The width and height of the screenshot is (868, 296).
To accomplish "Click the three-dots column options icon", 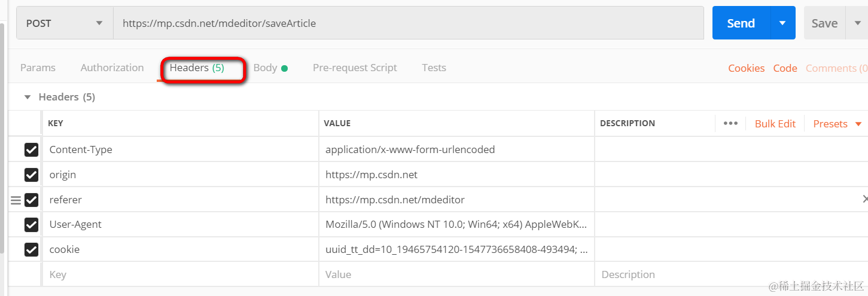I will [730, 123].
